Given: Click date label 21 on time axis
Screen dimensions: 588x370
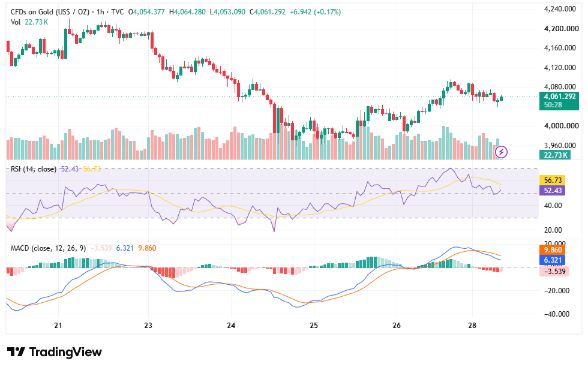Looking at the screenshot, I should (x=58, y=326).
